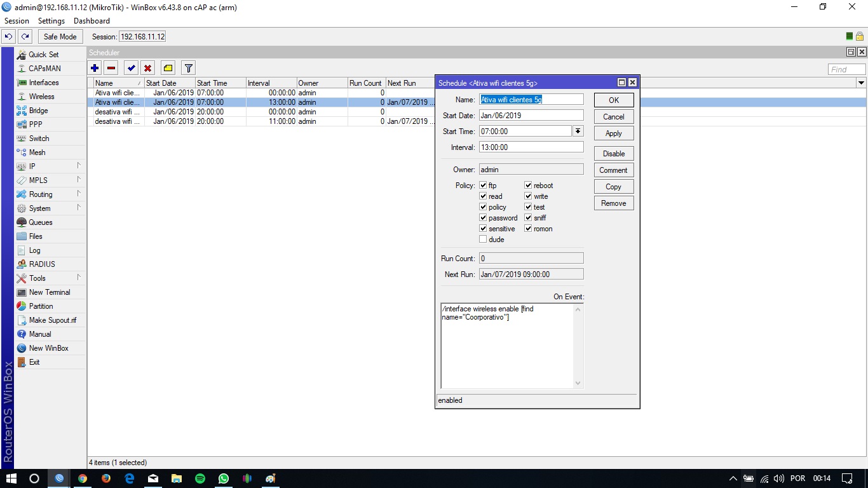Click the yellow comment icon

tap(168, 68)
